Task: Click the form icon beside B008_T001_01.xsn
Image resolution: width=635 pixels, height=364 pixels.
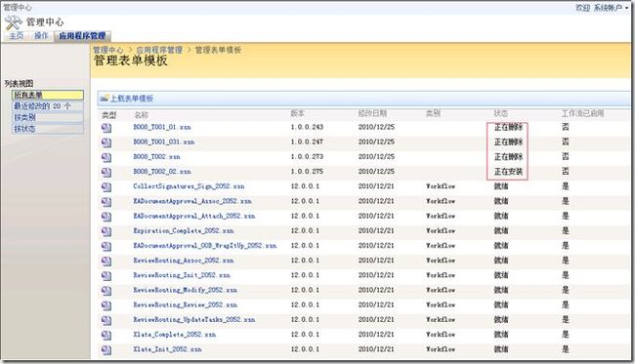Action: point(106,128)
